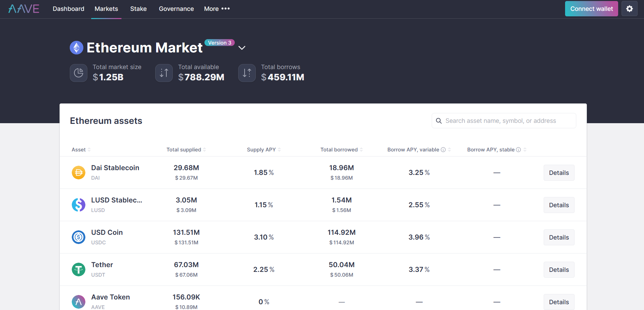The width and height of the screenshot is (644, 310).
Task: Open the Dashboard page
Action: (x=68, y=9)
